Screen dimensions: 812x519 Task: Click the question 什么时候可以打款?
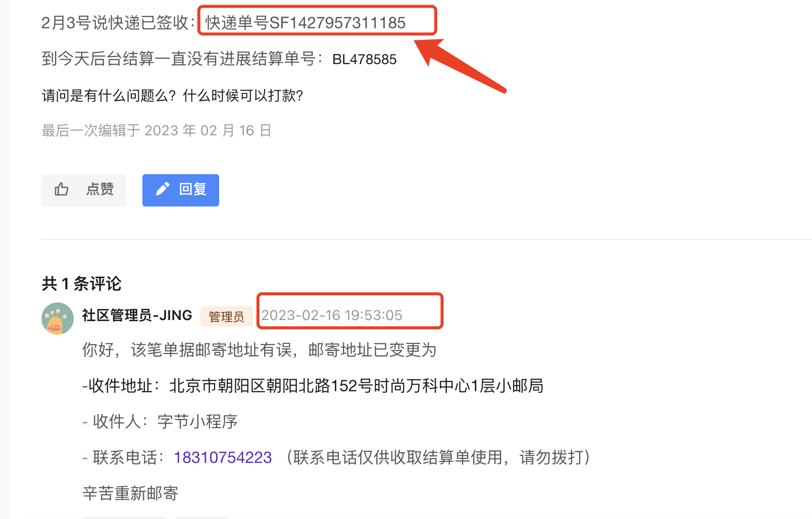point(243,95)
